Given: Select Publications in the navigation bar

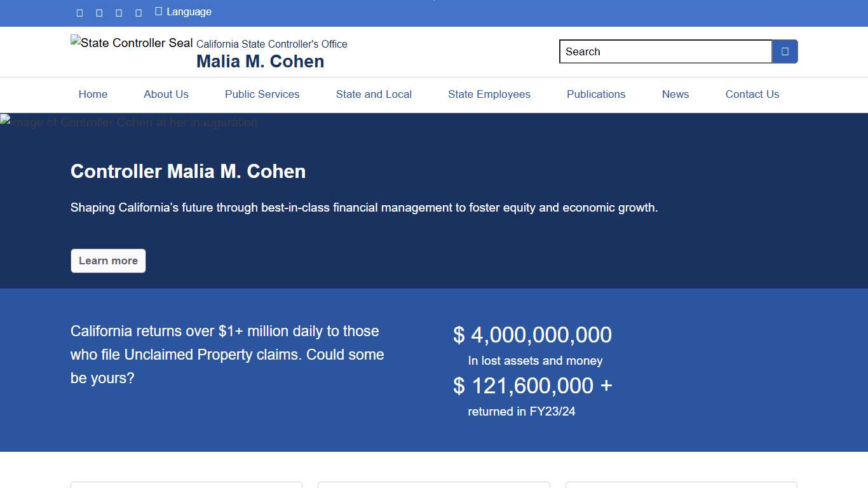Looking at the screenshot, I should (x=595, y=94).
